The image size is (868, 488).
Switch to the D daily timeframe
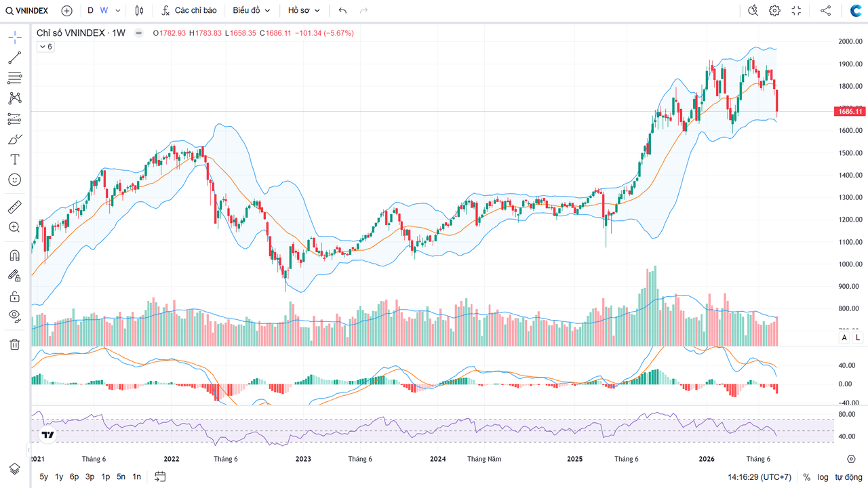point(90,11)
